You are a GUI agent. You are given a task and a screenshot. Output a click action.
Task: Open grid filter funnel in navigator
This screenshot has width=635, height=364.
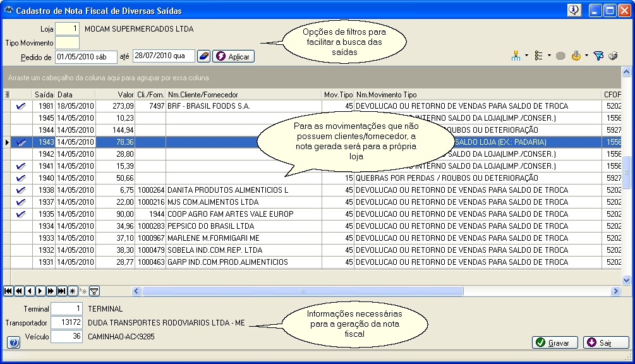point(94,291)
